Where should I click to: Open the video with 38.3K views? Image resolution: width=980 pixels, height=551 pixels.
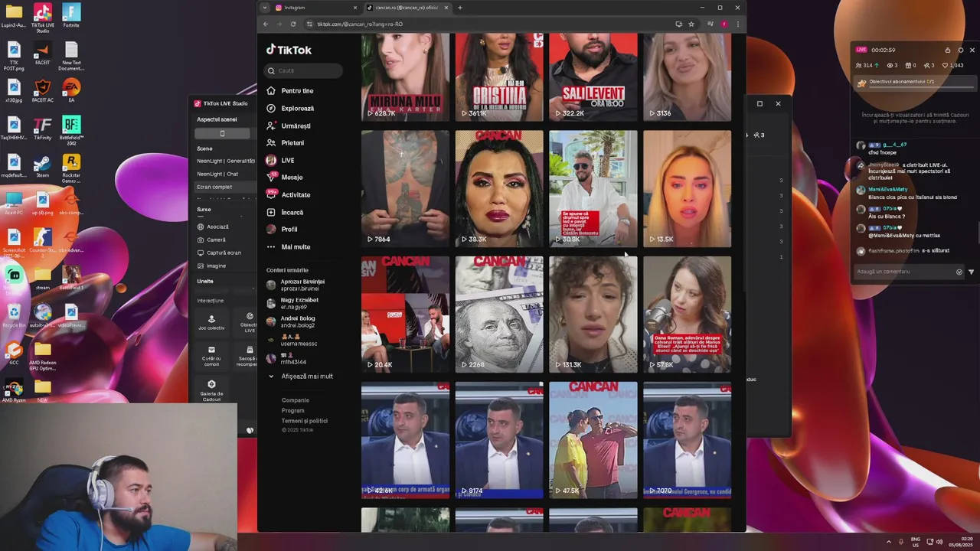pos(499,188)
